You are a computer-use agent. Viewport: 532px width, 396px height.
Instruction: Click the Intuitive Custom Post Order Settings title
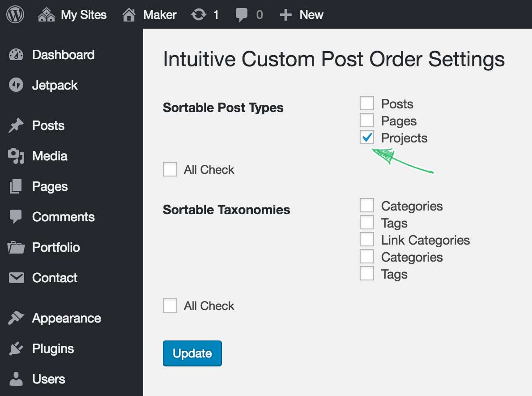334,59
